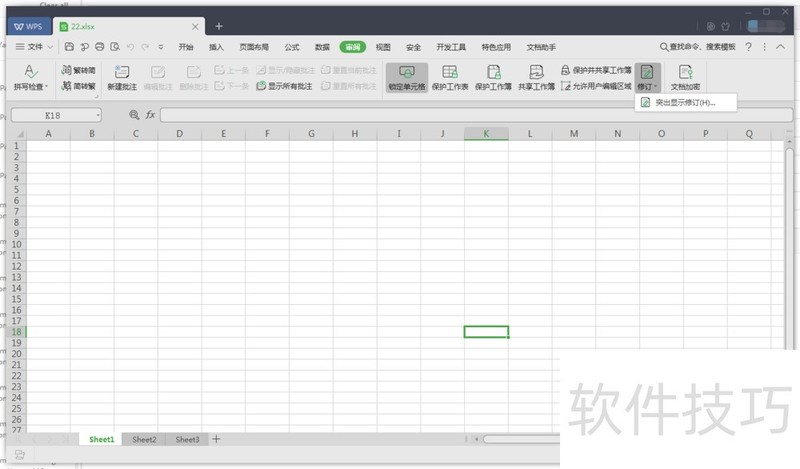Switch to the 数据 tab
Viewport: 800px width, 469px height.
click(322, 47)
